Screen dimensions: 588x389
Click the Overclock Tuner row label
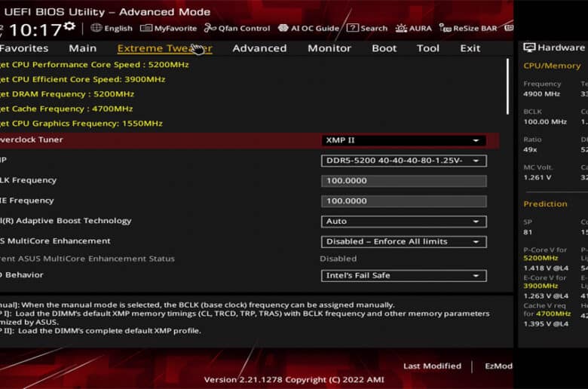coord(32,139)
